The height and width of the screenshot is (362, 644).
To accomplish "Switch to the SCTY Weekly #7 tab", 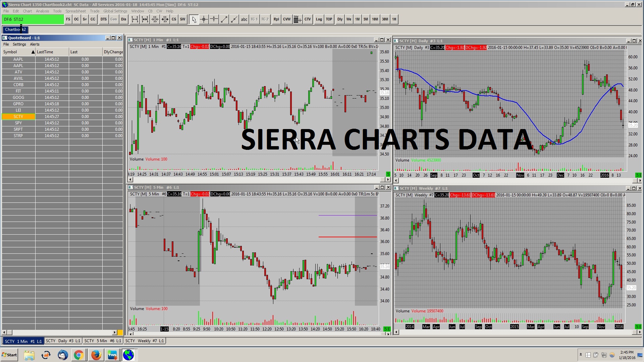I will click(x=145, y=341).
